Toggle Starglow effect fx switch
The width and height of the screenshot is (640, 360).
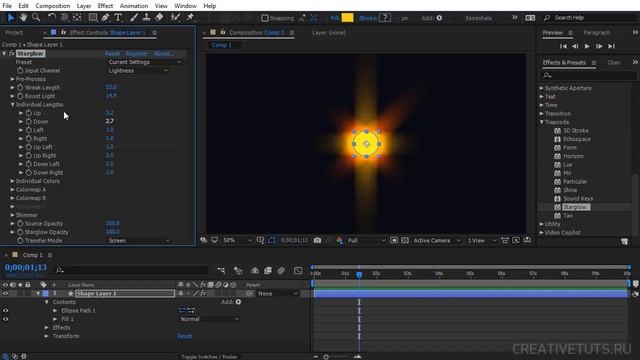pos(12,53)
